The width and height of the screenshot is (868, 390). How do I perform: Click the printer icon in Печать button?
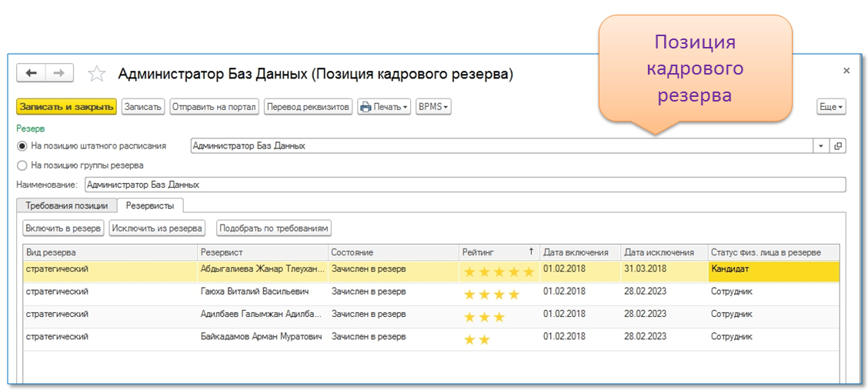click(x=366, y=107)
